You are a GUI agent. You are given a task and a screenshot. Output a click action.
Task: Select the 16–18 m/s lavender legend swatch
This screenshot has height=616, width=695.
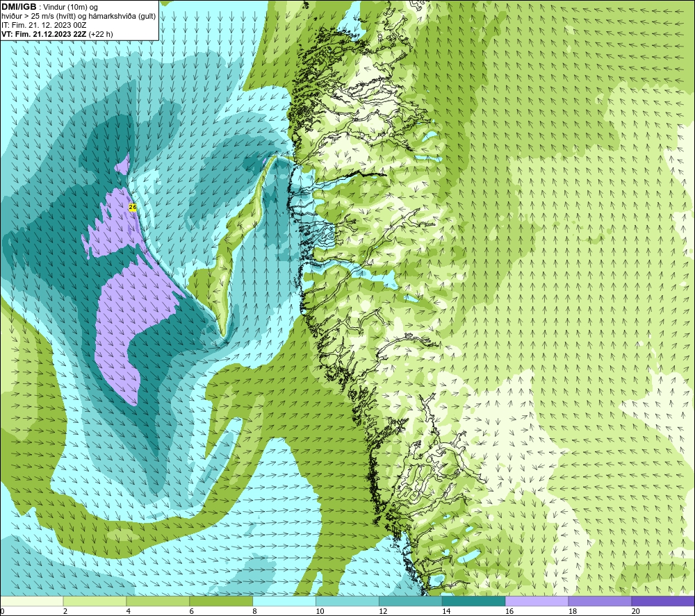tap(537, 601)
